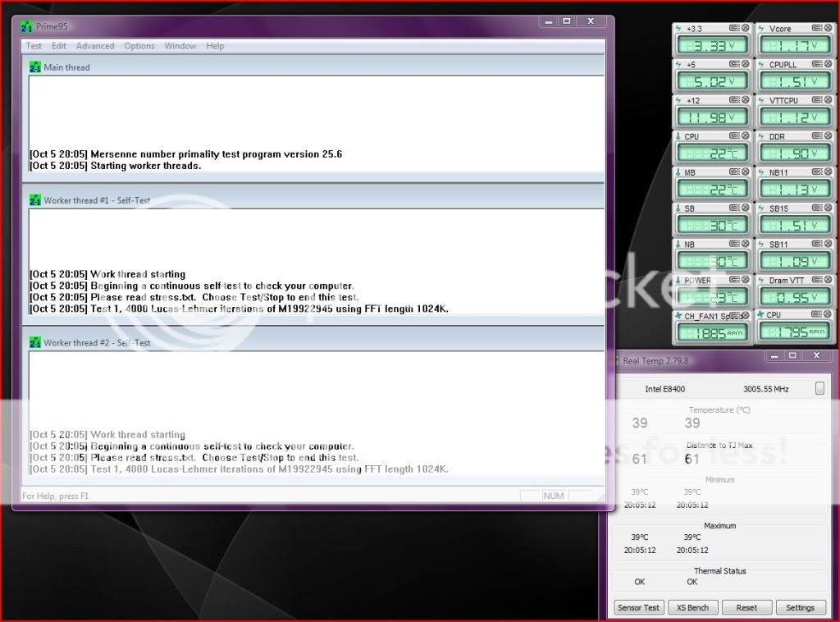
Task: Open config icon on SB temperature monitor
Action: pyautogui.click(x=734, y=208)
